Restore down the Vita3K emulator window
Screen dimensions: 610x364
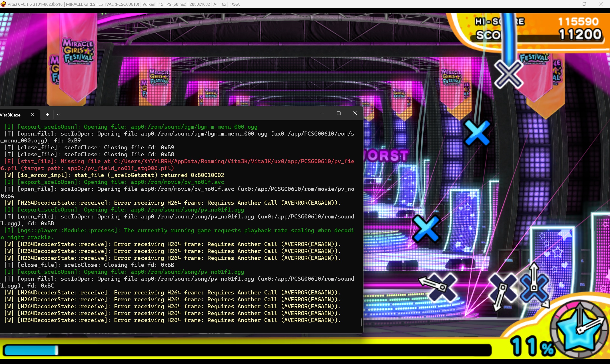pyautogui.click(x=584, y=4)
